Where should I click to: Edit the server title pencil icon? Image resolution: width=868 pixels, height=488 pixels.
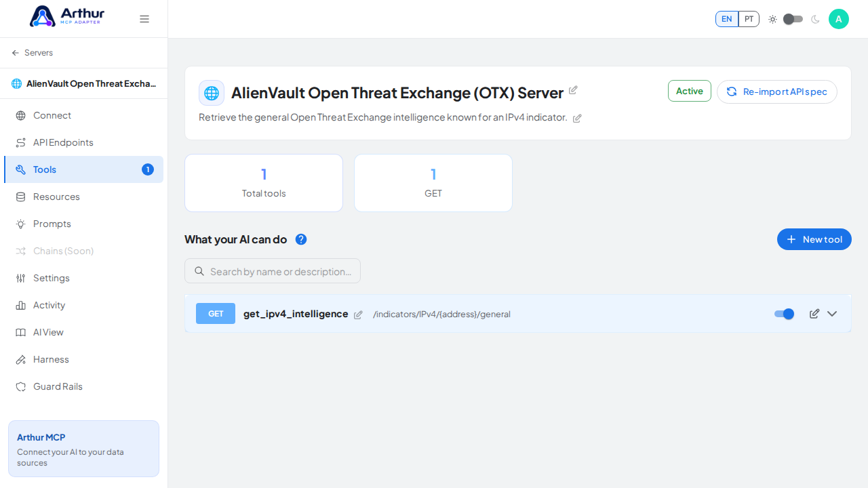(573, 90)
